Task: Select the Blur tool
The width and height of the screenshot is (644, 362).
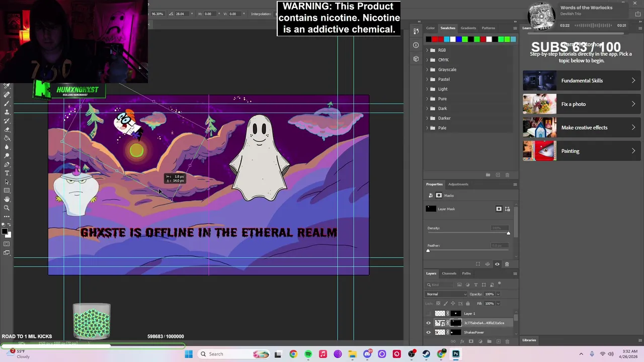Action: [x=7, y=147]
